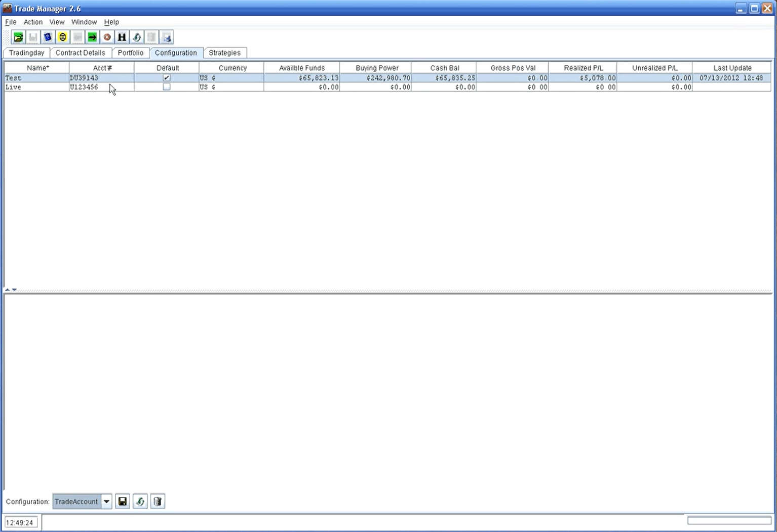Switch to the Strategies tab
Screen dimensions: 777x532
pos(225,53)
